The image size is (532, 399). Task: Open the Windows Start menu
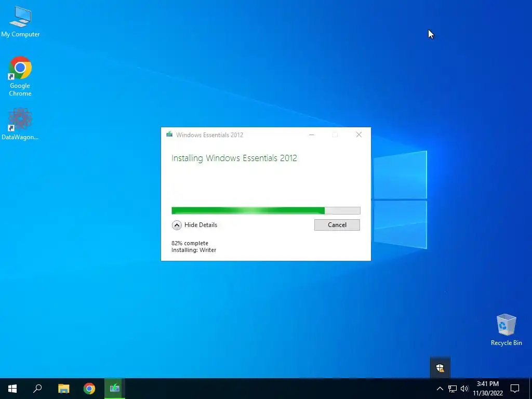[x=12, y=389]
